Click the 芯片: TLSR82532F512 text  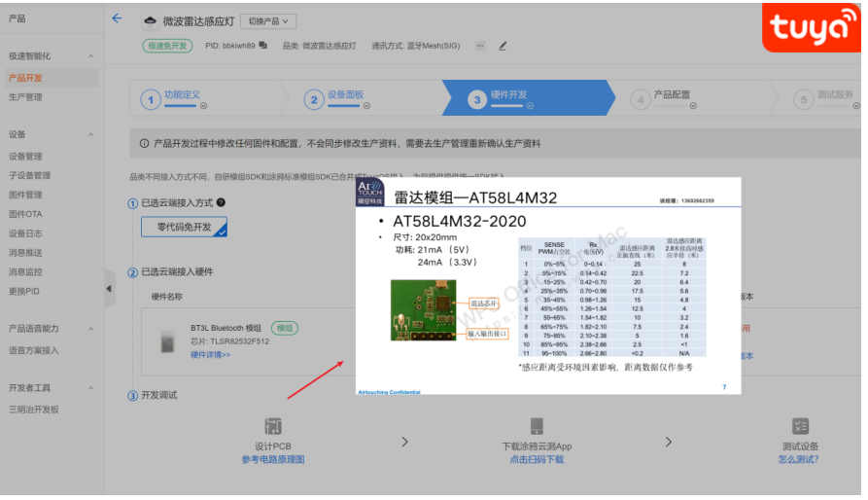point(229,341)
